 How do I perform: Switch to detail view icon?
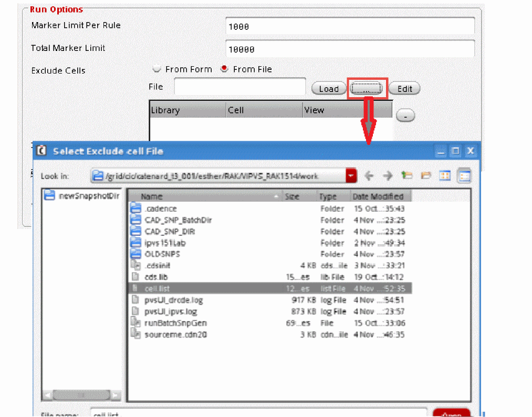(464, 175)
